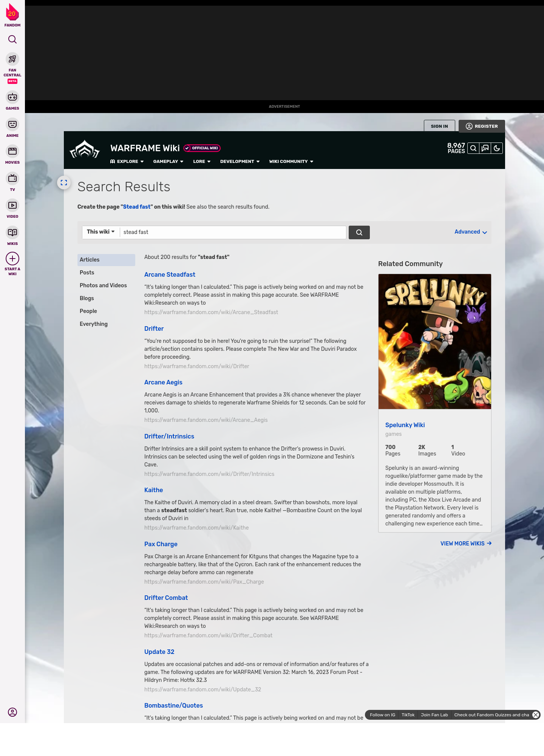Open the Fan Central rocket icon
Image resolution: width=544 pixels, height=756 pixels.
(12, 59)
